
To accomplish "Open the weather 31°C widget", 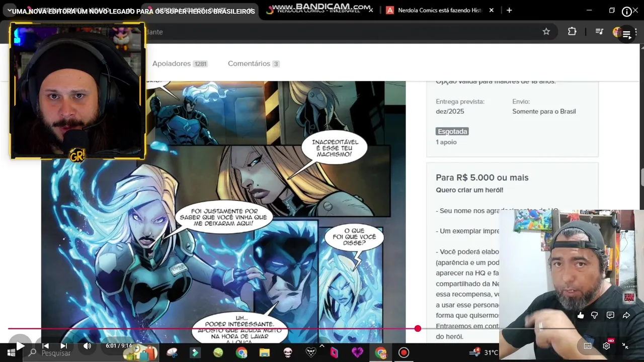I will click(485, 352).
